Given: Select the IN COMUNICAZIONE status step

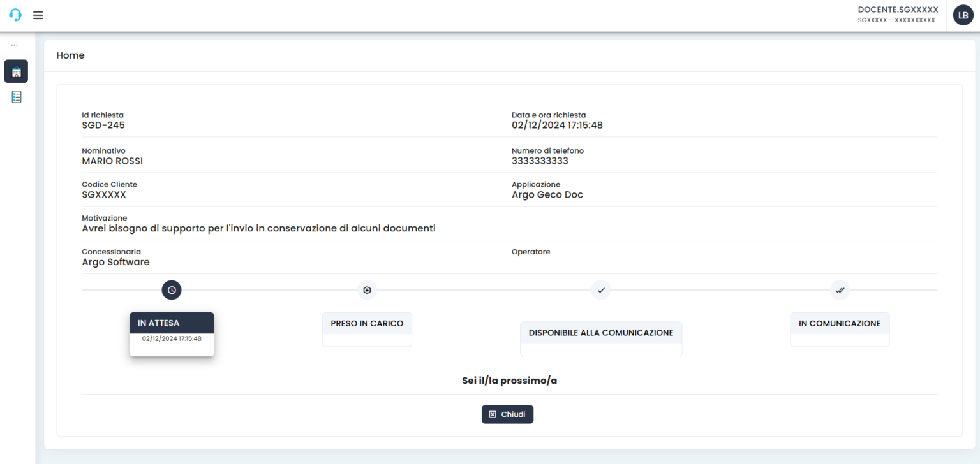Looking at the screenshot, I should [840, 323].
